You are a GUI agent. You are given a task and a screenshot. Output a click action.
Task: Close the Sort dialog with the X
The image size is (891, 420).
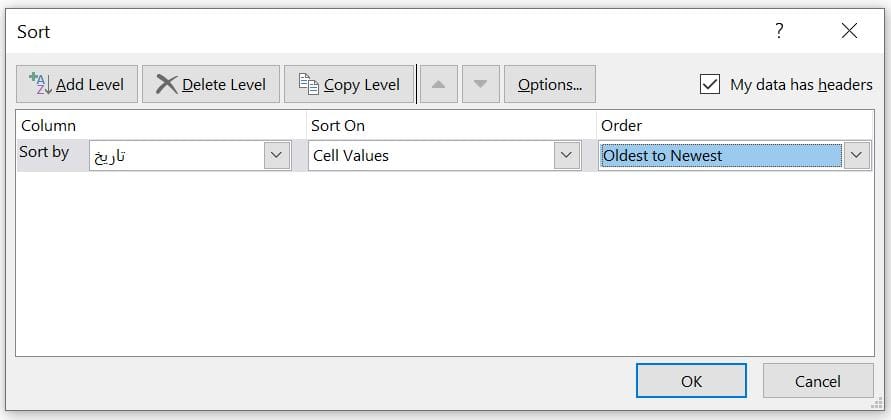(x=849, y=31)
